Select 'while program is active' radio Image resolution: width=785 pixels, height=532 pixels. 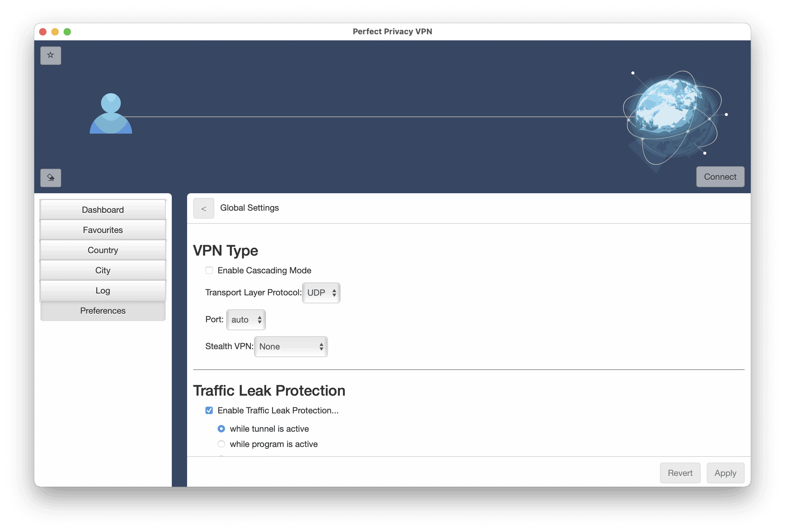tap(221, 444)
